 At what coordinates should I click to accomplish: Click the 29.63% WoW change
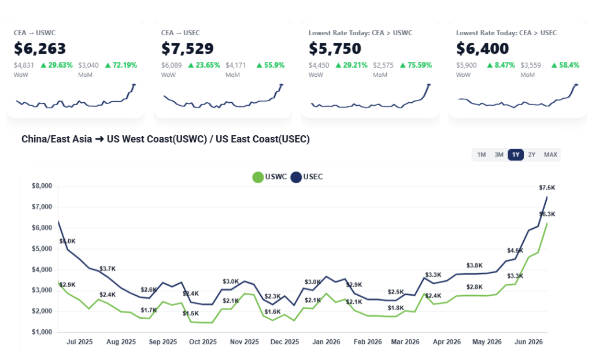(57, 65)
